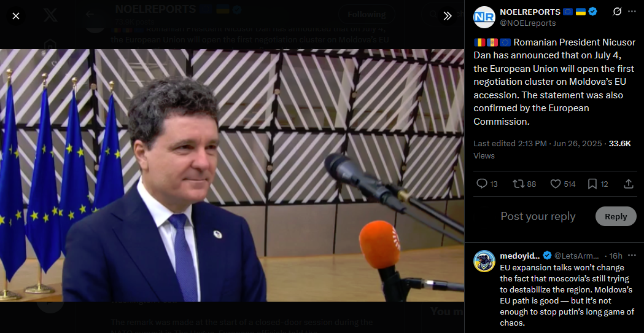The width and height of the screenshot is (644, 333).
Task: Close the media viewer with X icon
Action: tap(16, 16)
